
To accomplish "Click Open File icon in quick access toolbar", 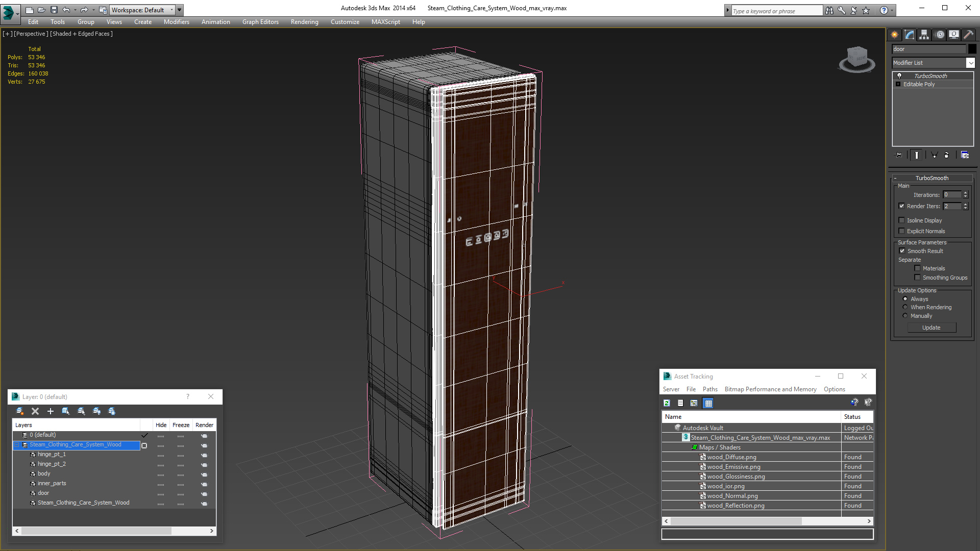I will click(x=42, y=10).
